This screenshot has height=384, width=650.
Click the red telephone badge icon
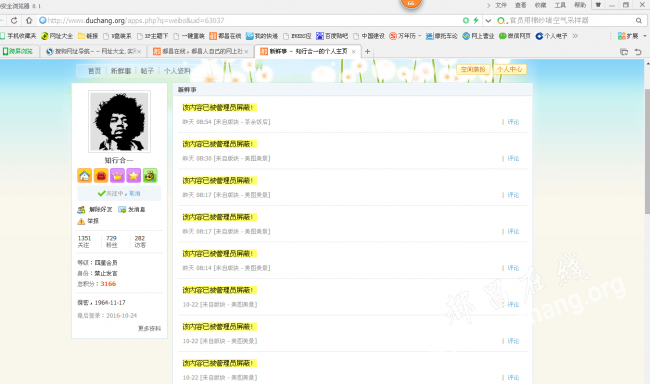(x=101, y=175)
